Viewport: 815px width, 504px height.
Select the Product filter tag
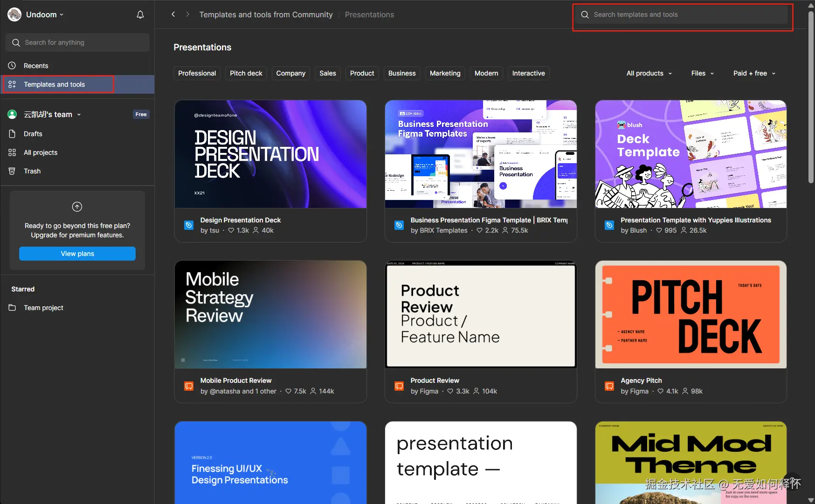click(x=362, y=73)
